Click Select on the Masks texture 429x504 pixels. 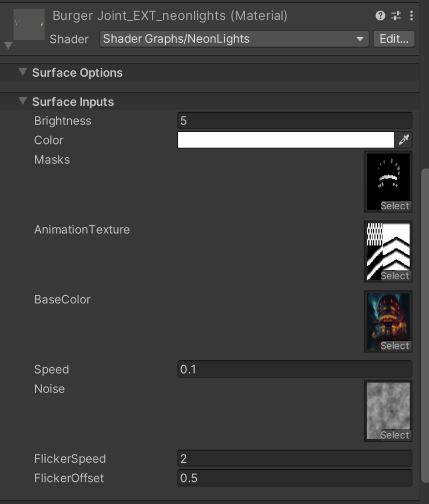(395, 206)
